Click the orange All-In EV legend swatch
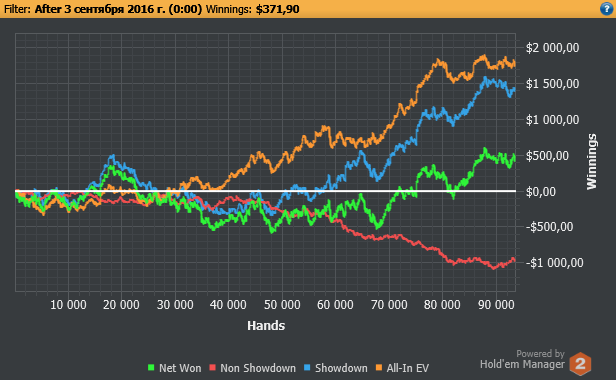Screen dimensions: 616x380 379,368
